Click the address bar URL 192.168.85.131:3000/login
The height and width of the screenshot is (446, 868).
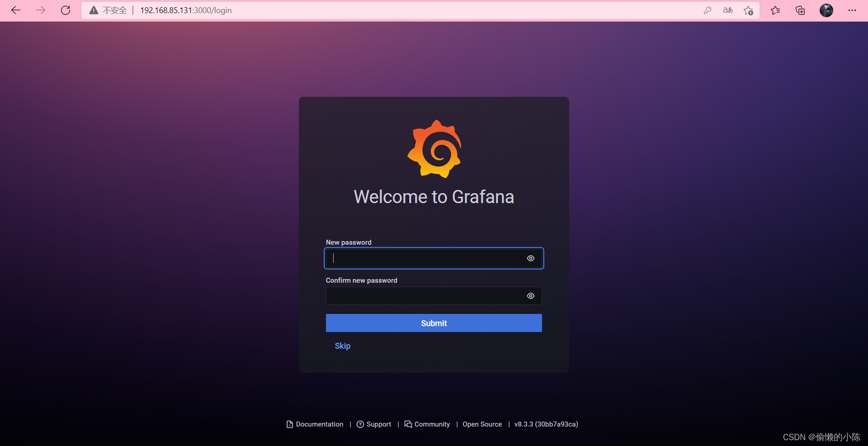[186, 10]
